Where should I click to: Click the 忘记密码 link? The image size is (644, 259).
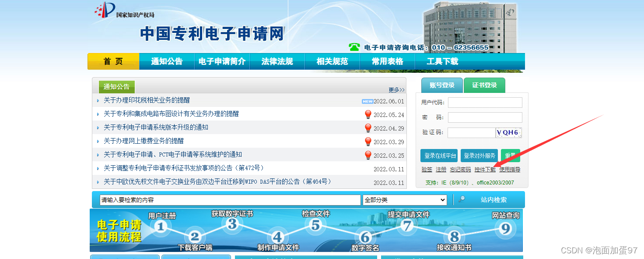pos(460,170)
